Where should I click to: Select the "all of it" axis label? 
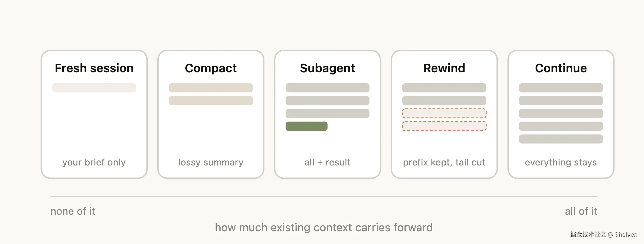pyautogui.click(x=581, y=211)
